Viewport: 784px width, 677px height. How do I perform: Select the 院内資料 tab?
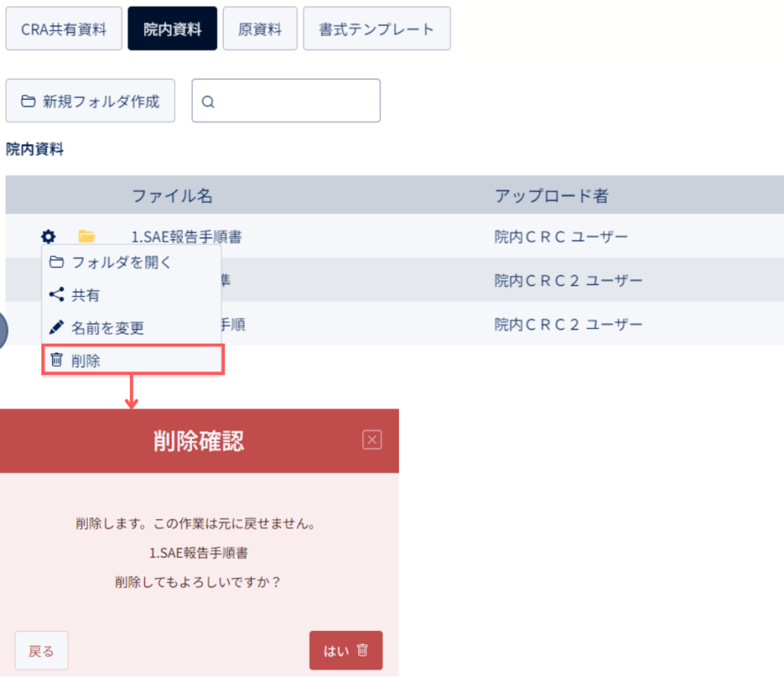point(172,28)
